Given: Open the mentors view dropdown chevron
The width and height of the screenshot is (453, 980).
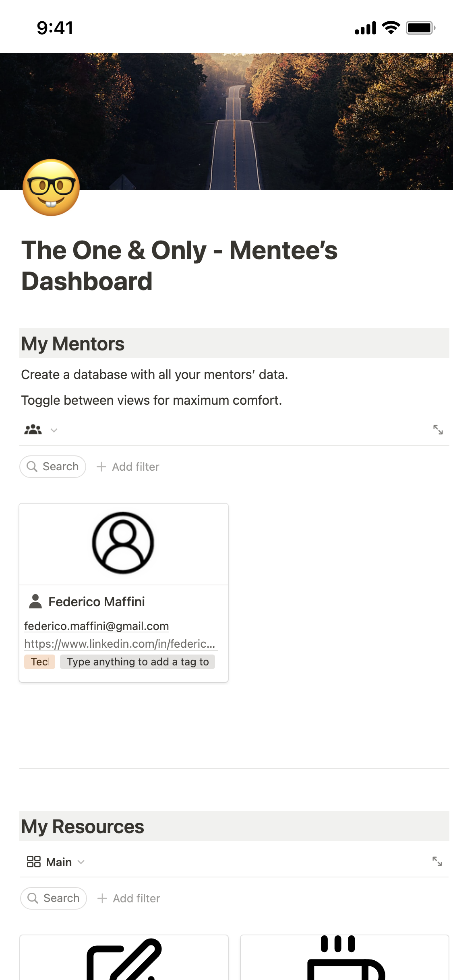Looking at the screenshot, I should [x=54, y=430].
